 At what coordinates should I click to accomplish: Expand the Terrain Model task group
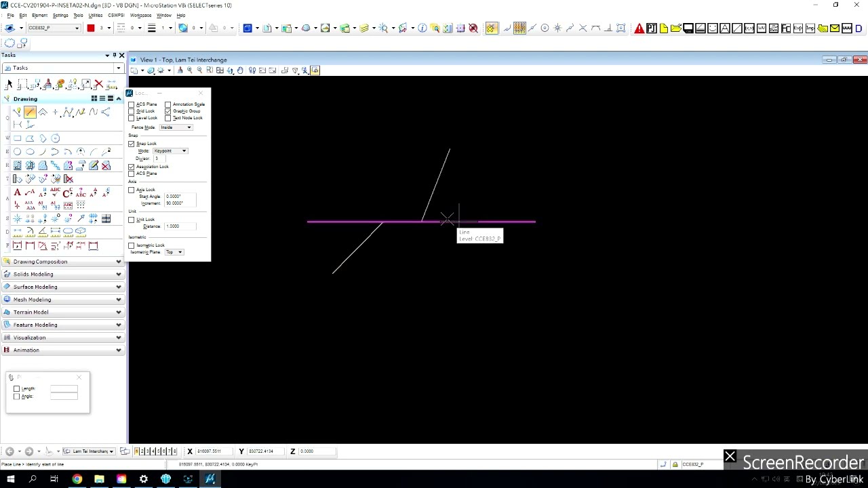click(63, 312)
